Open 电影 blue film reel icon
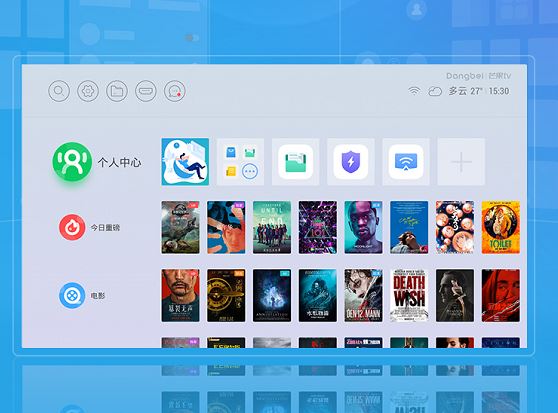Image resolution: width=558 pixels, height=413 pixels. point(72,295)
